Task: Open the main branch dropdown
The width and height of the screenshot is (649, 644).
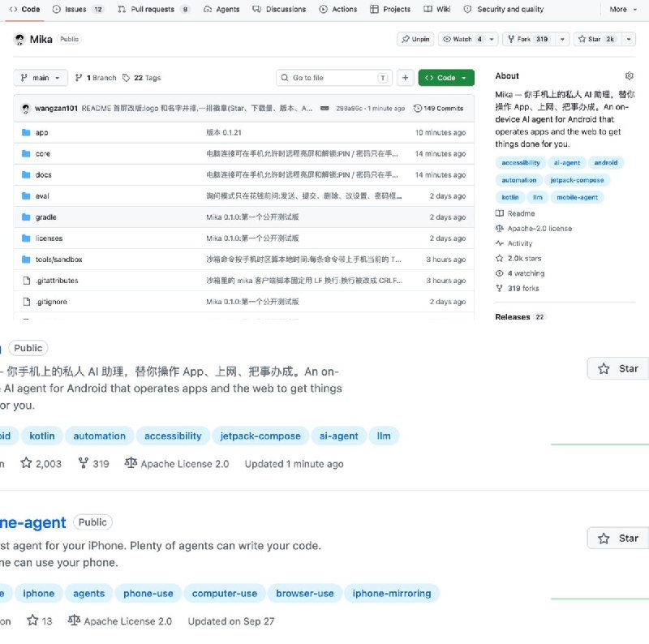Action: pos(41,78)
